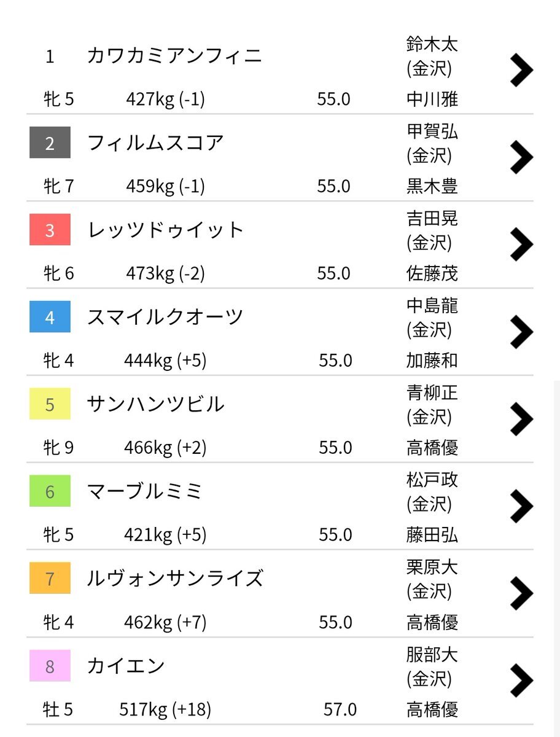Image resolution: width=560 pixels, height=737 pixels.
Task: Expand フィルムスコア entry chevron
Action: click(521, 158)
